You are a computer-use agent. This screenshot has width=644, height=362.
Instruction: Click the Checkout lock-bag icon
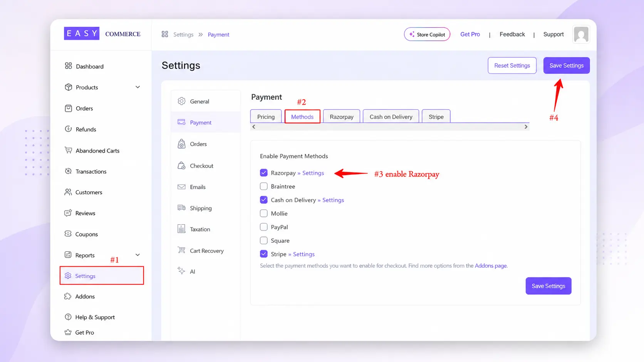pyautogui.click(x=181, y=165)
